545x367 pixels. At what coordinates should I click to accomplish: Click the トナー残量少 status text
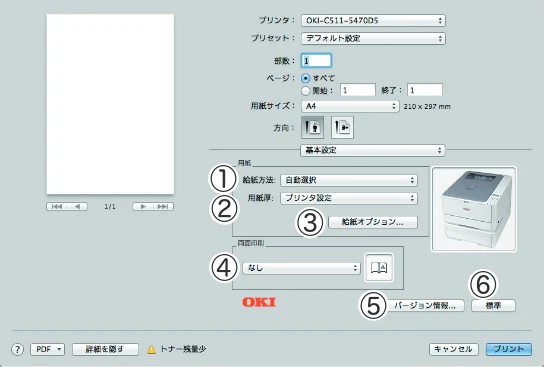(x=183, y=349)
